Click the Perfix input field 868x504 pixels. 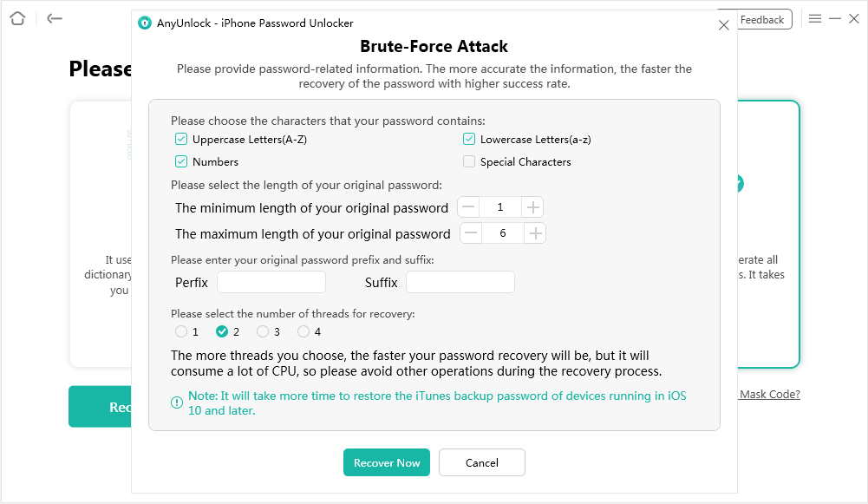coord(271,282)
